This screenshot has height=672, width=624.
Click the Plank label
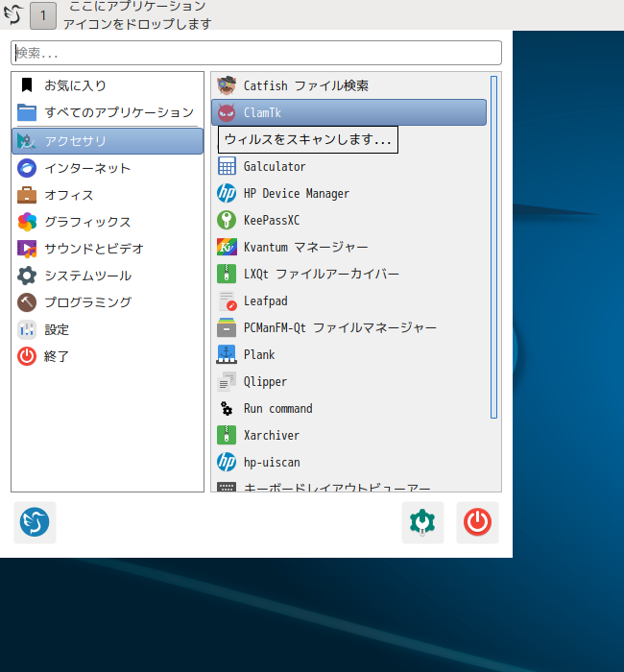[x=259, y=355]
